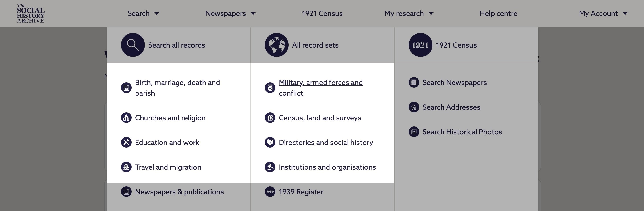
Task: Open the My Account dropdown
Action: (x=604, y=13)
